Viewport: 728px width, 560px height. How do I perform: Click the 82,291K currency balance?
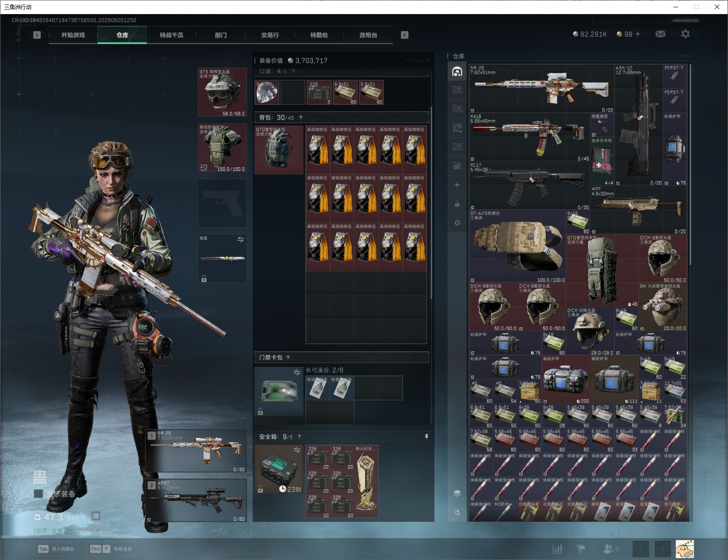pyautogui.click(x=589, y=34)
